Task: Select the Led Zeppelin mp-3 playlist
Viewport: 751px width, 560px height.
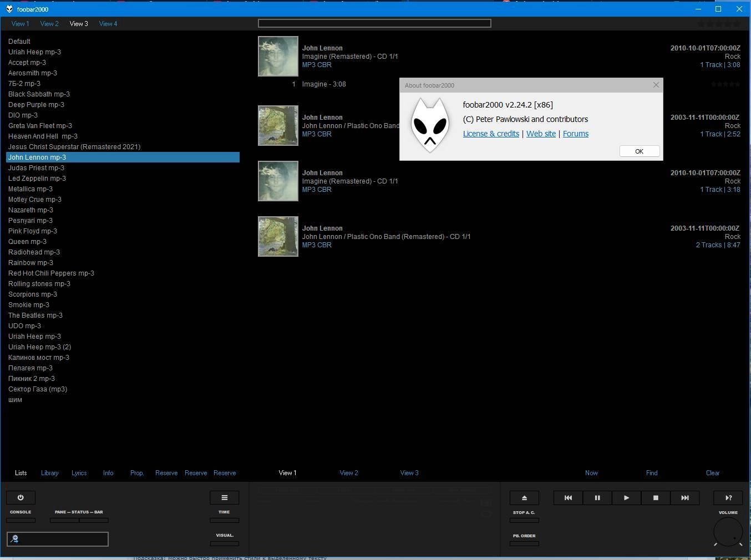Action: 123,179
